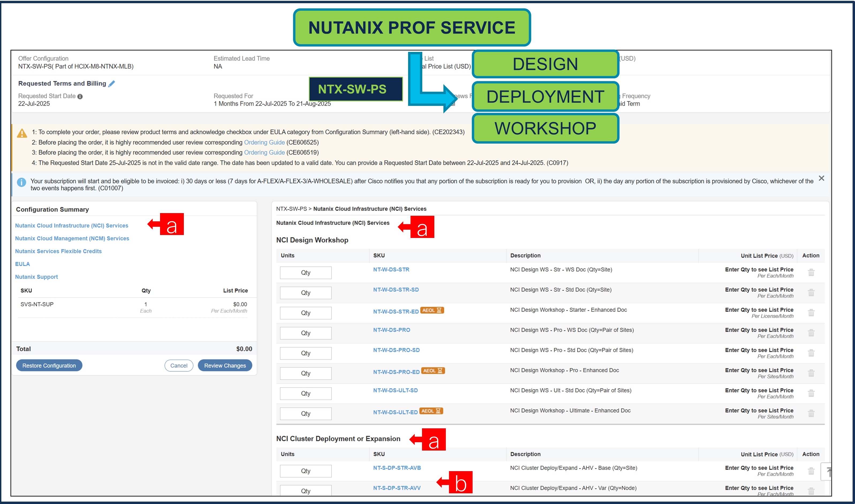Open the Nutanix Support category
Image resolution: width=855 pixels, height=504 pixels.
(36, 277)
